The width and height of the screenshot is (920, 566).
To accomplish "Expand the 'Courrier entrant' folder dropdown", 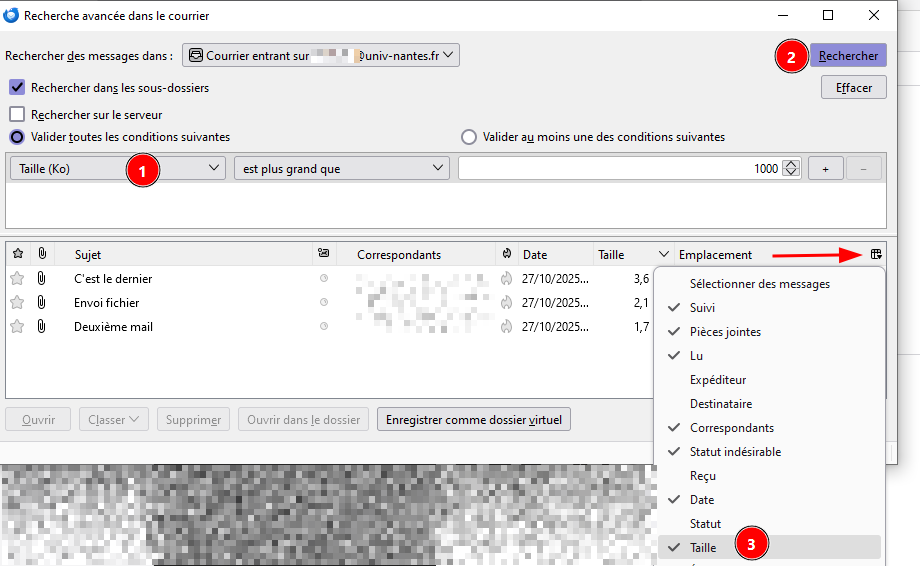I will point(321,56).
